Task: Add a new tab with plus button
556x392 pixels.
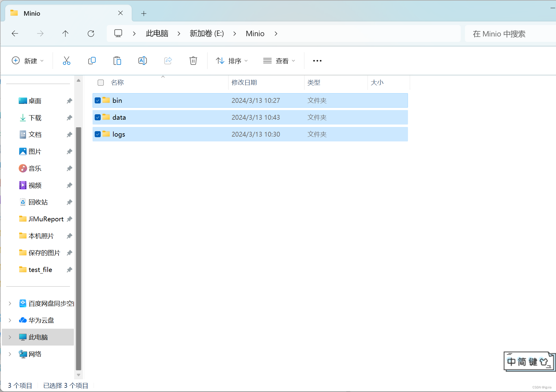Action: click(144, 13)
